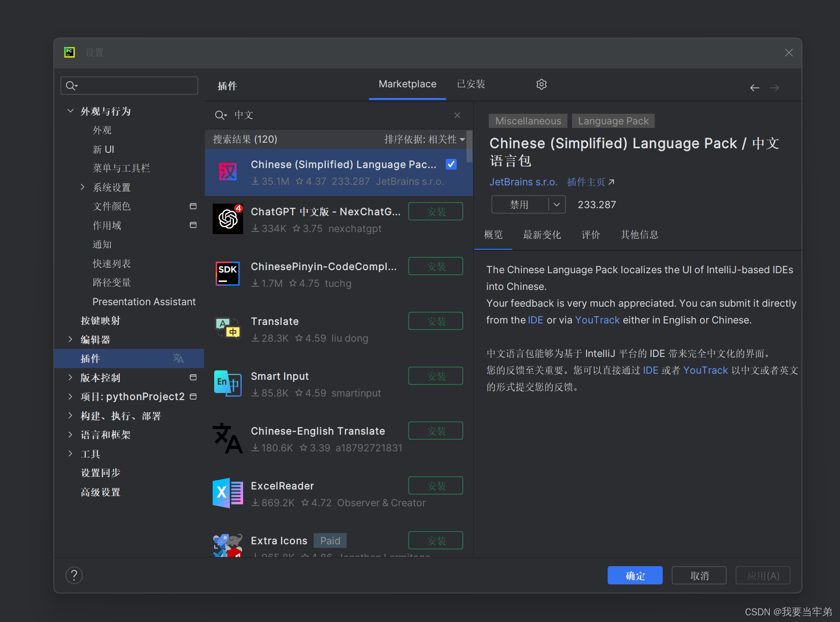Expand the 语言和框架 section
Image resolution: width=840 pixels, height=622 pixels.
[71, 435]
